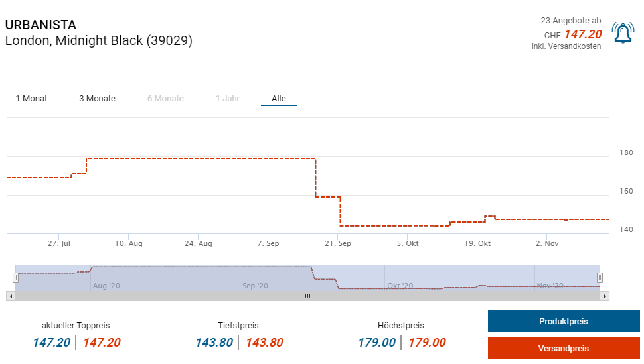Select the 1 Jahr time range
The image size is (644, 364).
tap(227, 99)
